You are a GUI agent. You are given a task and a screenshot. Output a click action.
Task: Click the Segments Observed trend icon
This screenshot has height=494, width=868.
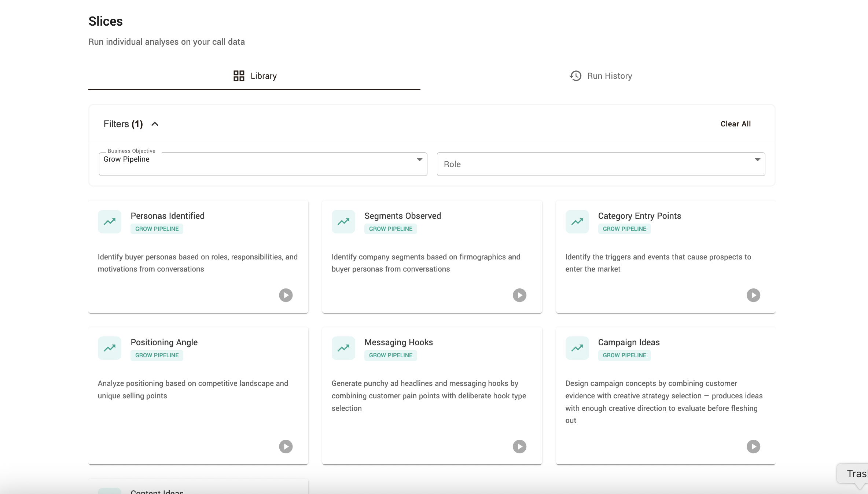tap(343, 222)
